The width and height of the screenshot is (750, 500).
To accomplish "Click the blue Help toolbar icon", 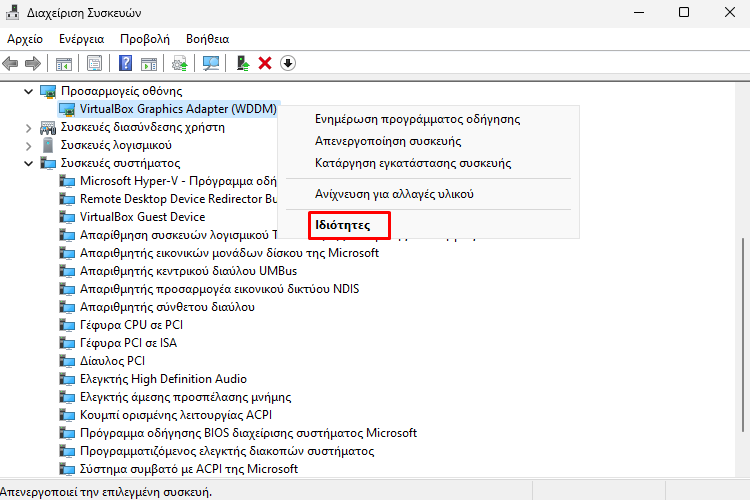I will (126, 63).
